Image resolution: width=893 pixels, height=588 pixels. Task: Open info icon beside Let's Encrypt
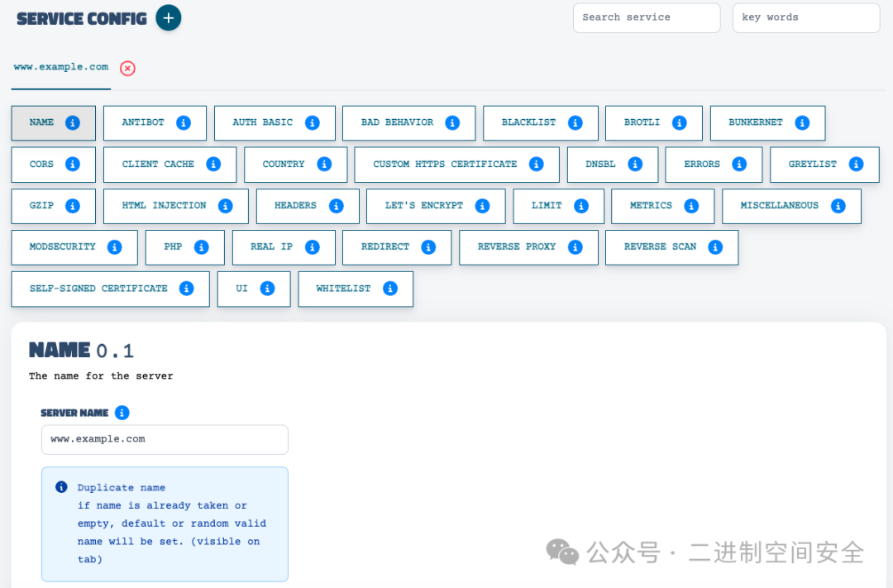[482, 206]
